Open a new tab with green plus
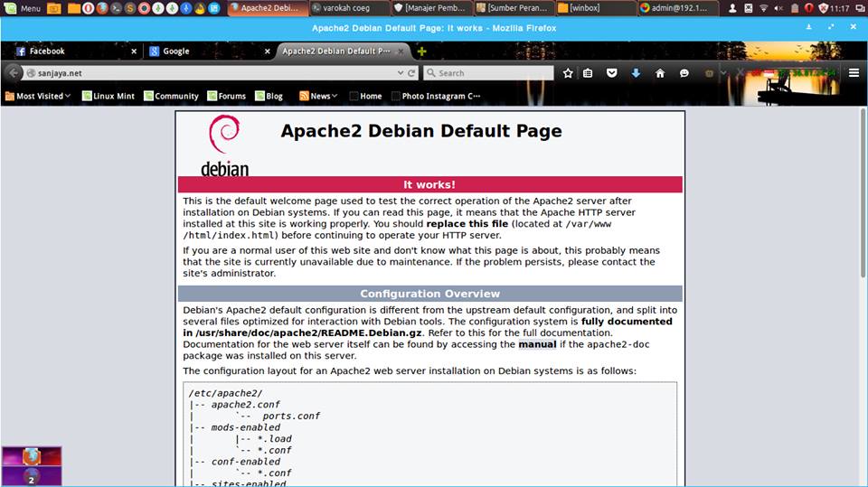 point(422,52)
